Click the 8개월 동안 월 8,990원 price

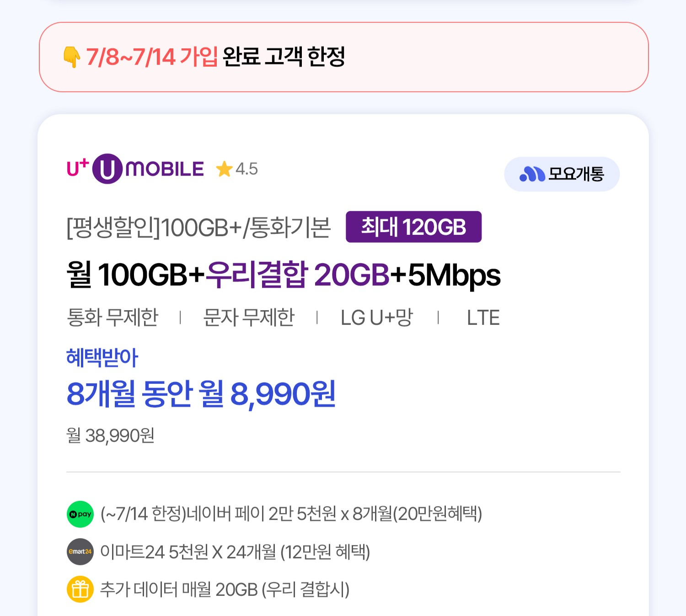tap(201, 393)
